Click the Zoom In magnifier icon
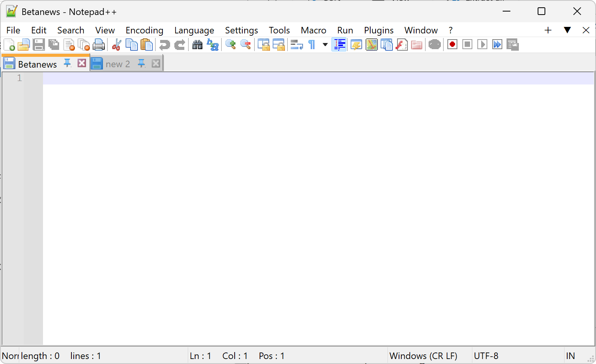 [230, 45]
